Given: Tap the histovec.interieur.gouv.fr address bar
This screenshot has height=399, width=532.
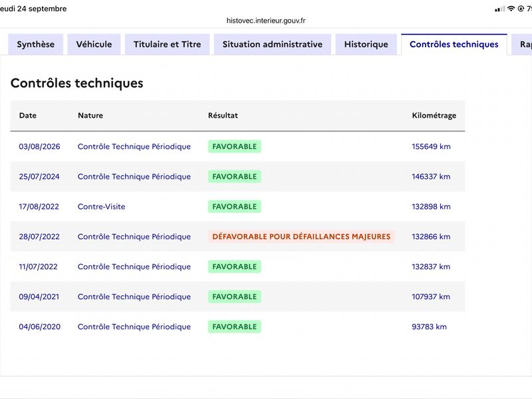Looking at the screenshot, I should (266, 21).
